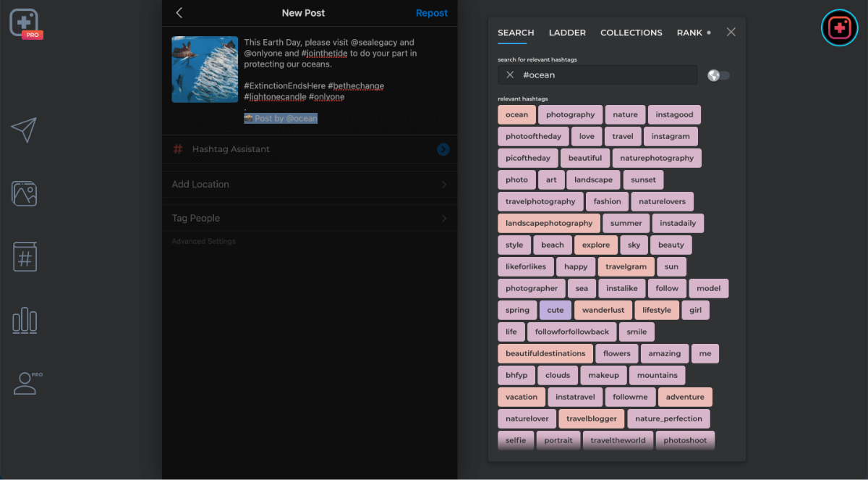The image size is (868, 480).
Task: Select the photographer hashtag chip
Action: coord(532,288)
